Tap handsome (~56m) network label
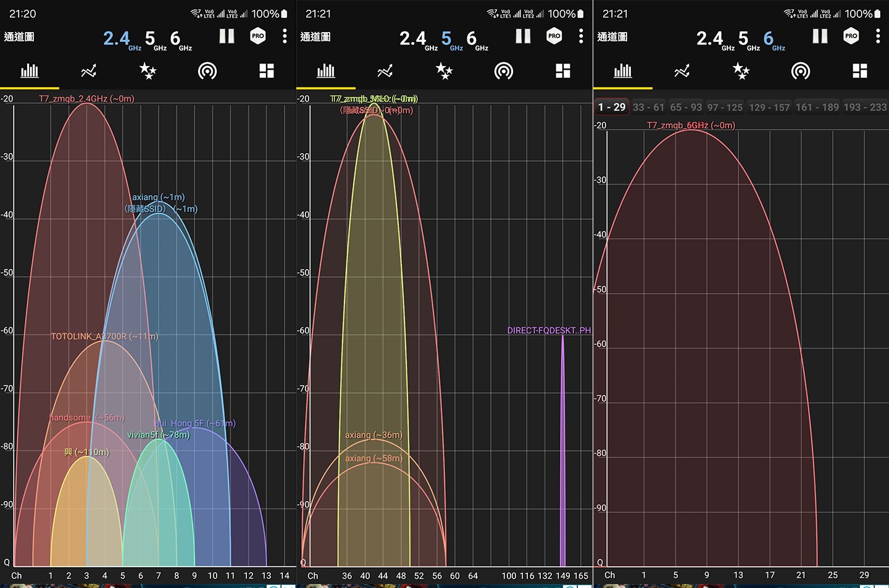The width and height of the screenshot is (889, 588). point(87,418)
